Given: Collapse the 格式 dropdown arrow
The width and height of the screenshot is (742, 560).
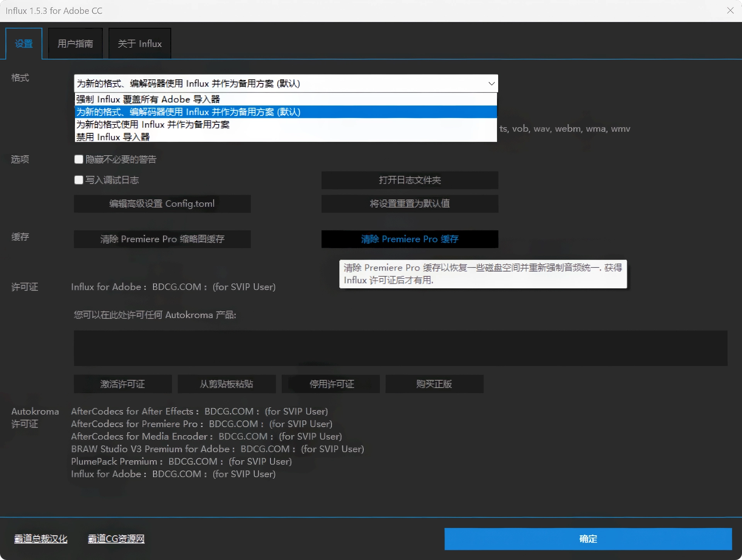Looking at the screenshot, I should coord(491,83).
